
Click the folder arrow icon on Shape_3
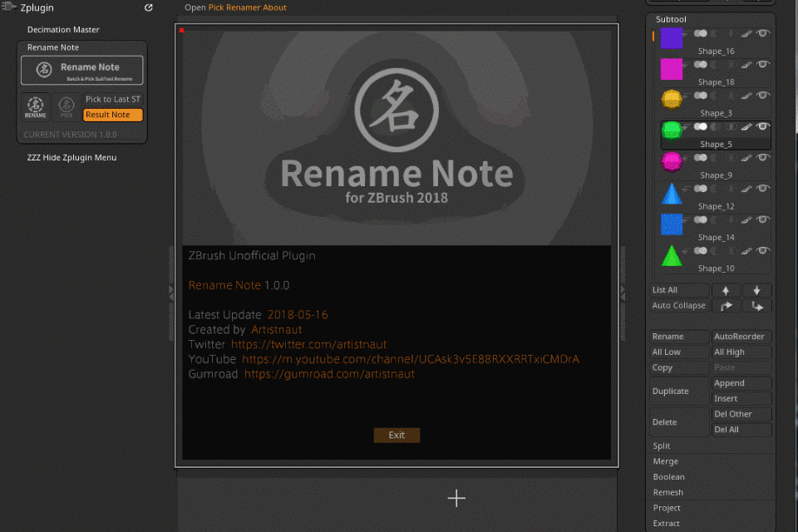point(687,96)
